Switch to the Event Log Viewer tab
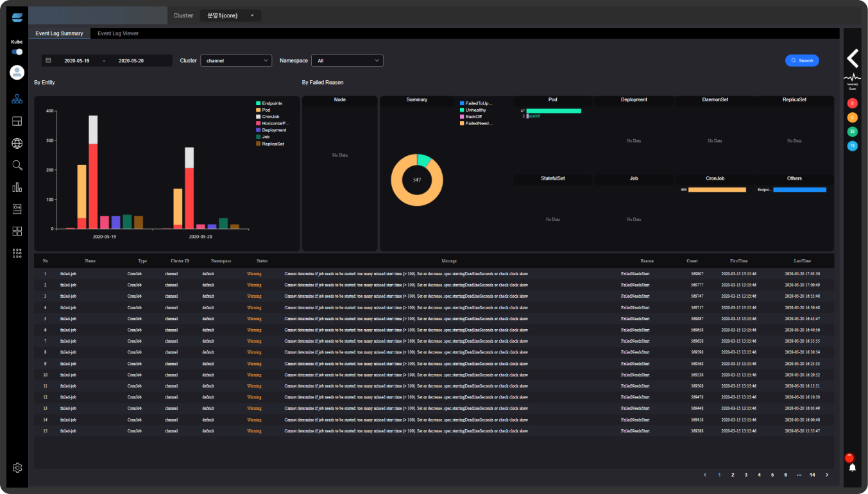This screenshot has width=868, height=494. coord(118,33)
